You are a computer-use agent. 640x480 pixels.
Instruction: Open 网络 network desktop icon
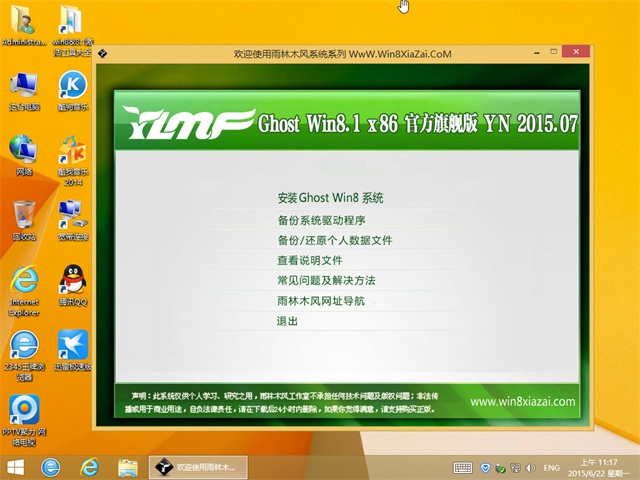pyautogui.click(x=24, y=150)
